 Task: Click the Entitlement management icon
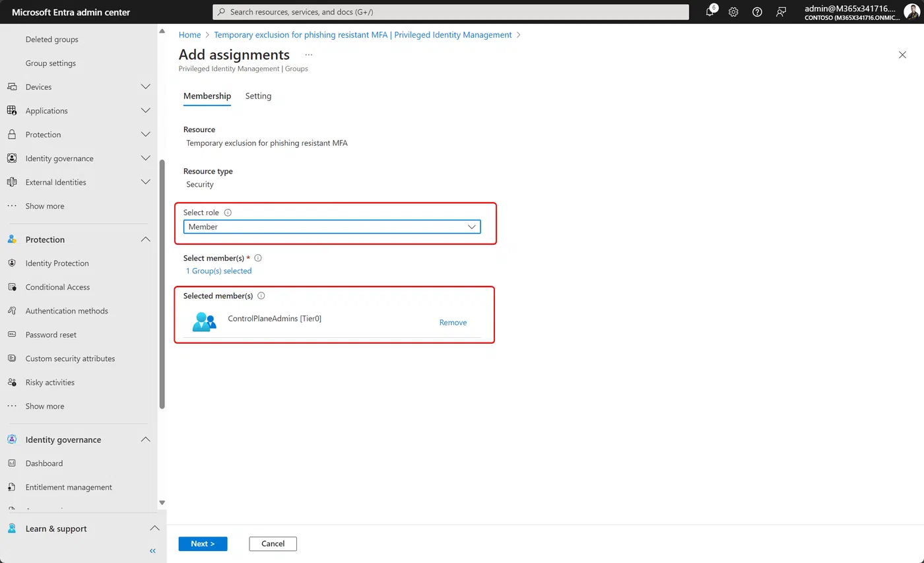coord(12,487)
